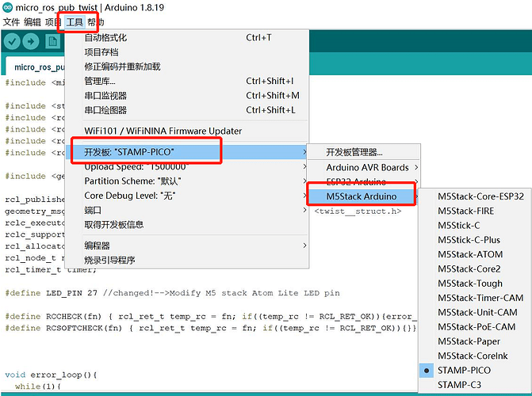Click the Verify checkmark toolbar icon
The width and height of the screenshot is (532, 396).
click(x=12, y=42)
